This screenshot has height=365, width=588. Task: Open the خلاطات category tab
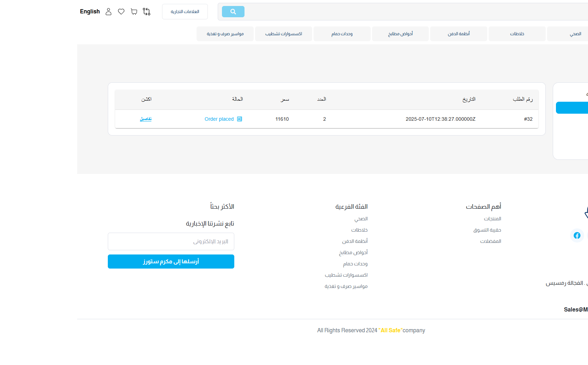pos(517,34)
